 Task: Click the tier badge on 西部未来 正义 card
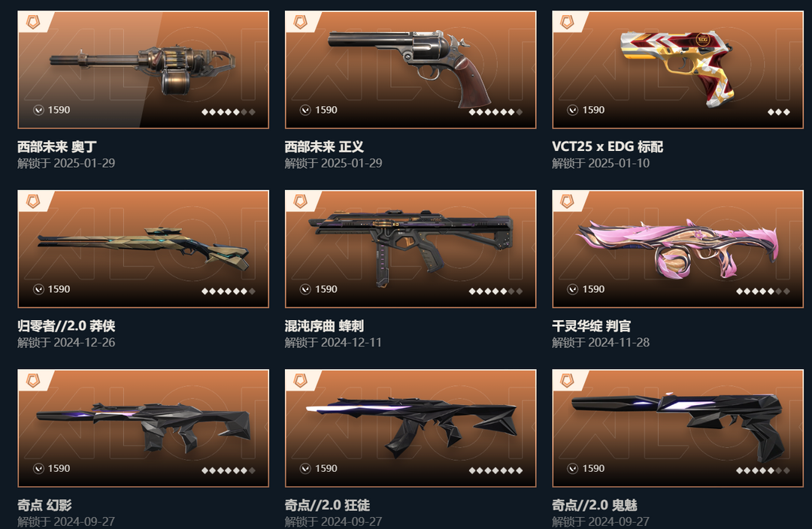300,22
